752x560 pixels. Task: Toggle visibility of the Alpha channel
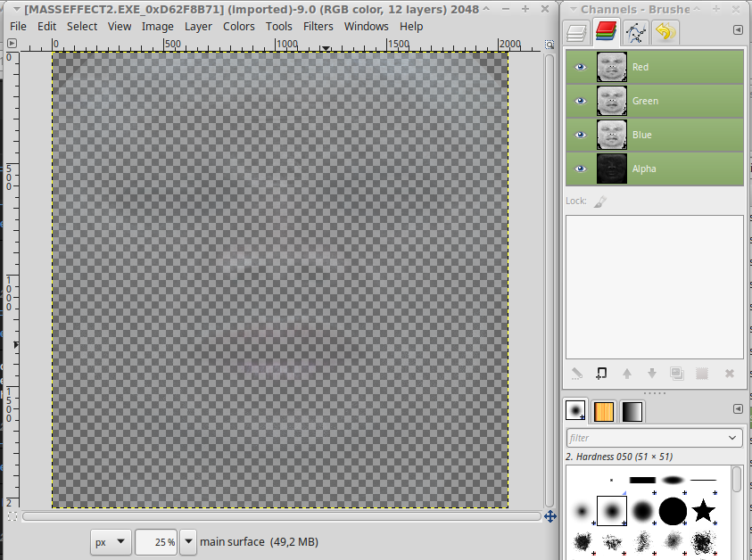coord(581,169)
